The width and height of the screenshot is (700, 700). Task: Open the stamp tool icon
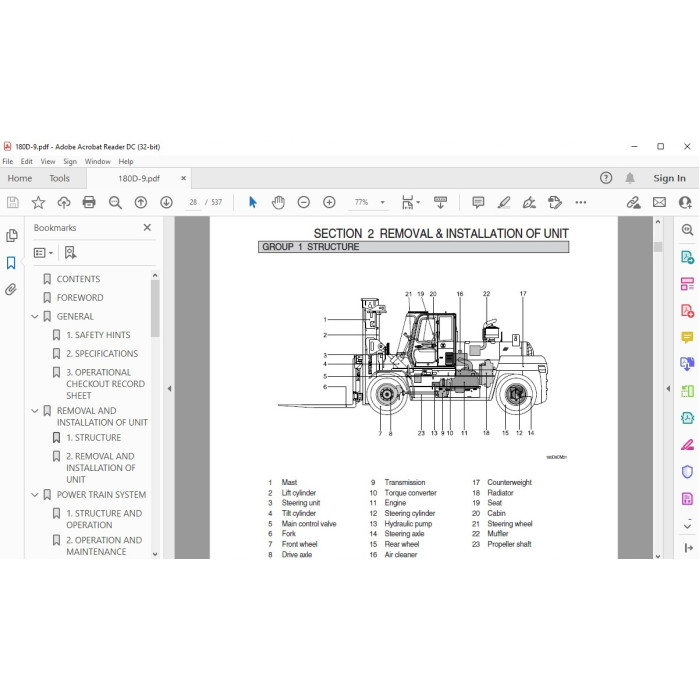(555, 203)
